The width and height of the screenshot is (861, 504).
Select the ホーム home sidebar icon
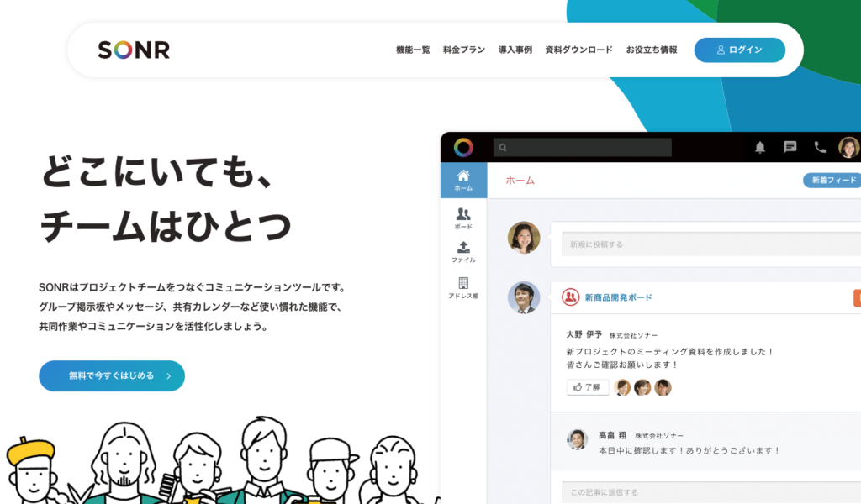tap(463, 180)
